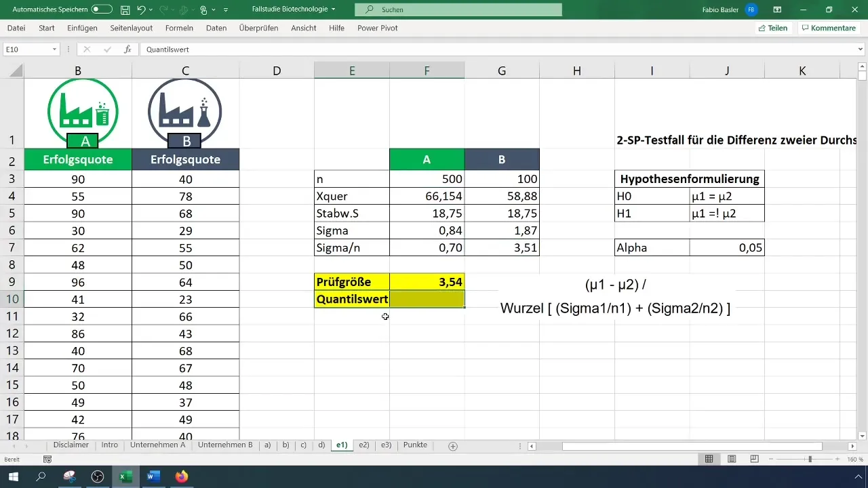Open Word from the taskbar

point(153,476)
